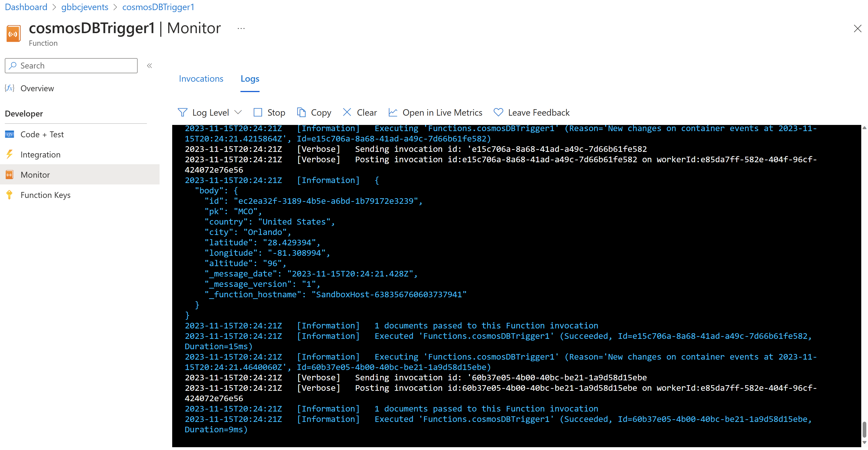The height and width of the screenshot is (450, 868).
Task: Click the Leave Feedback heart icon
Action: [498, 113]
